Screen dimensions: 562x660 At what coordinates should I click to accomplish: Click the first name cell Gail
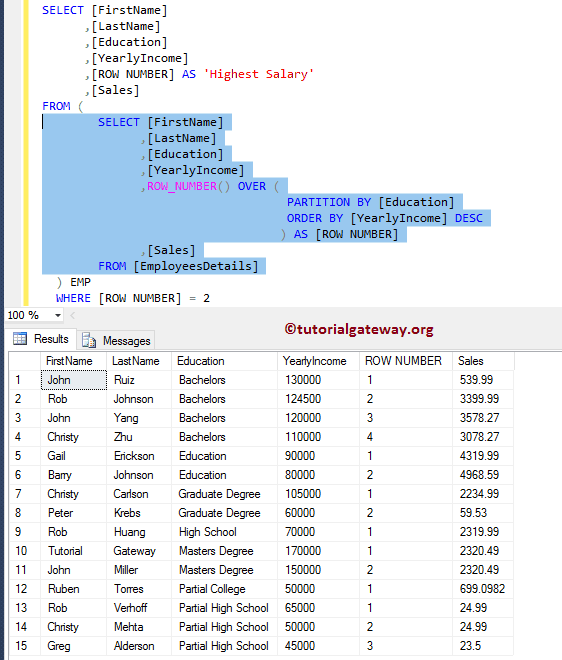(x=74, y=456)
